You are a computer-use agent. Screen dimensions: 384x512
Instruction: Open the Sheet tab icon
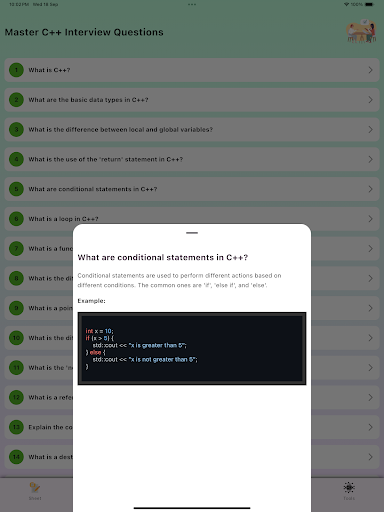point(35,488)
